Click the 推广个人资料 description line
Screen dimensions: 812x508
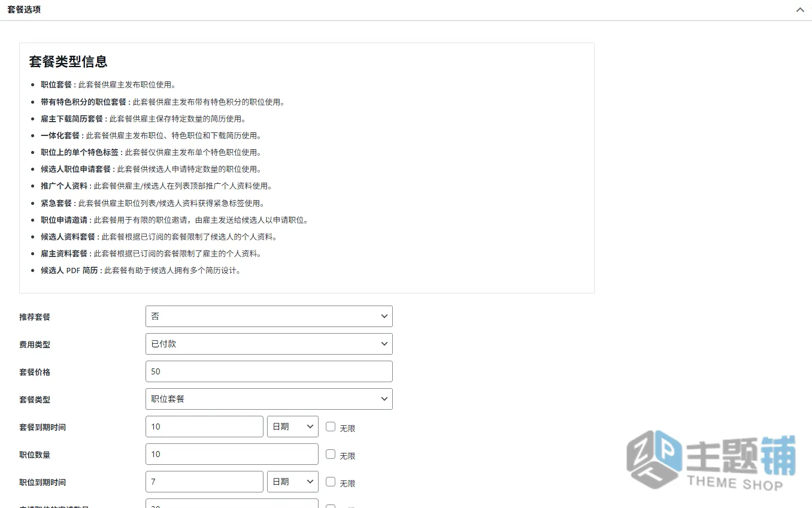coord(157,186)
